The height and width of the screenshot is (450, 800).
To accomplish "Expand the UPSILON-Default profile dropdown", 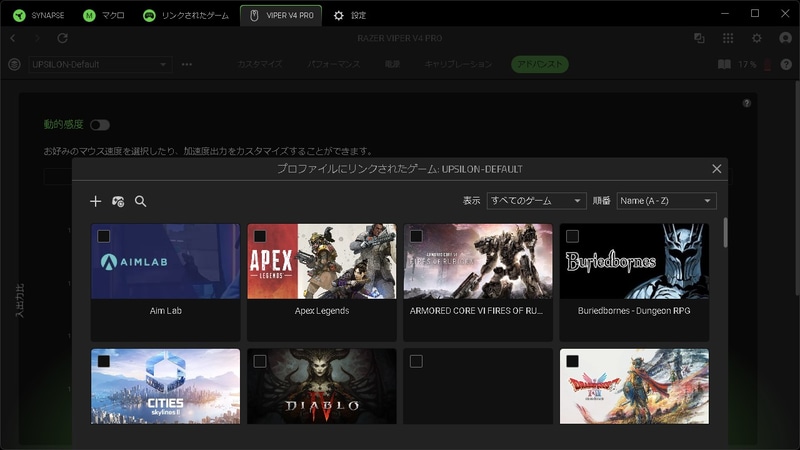I will point(100,64).
